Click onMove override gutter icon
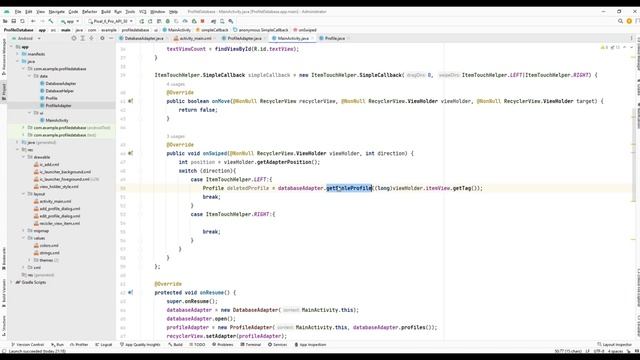Image resolution: width=640 pixels, height=360 pixels. (x=130, y=101)
